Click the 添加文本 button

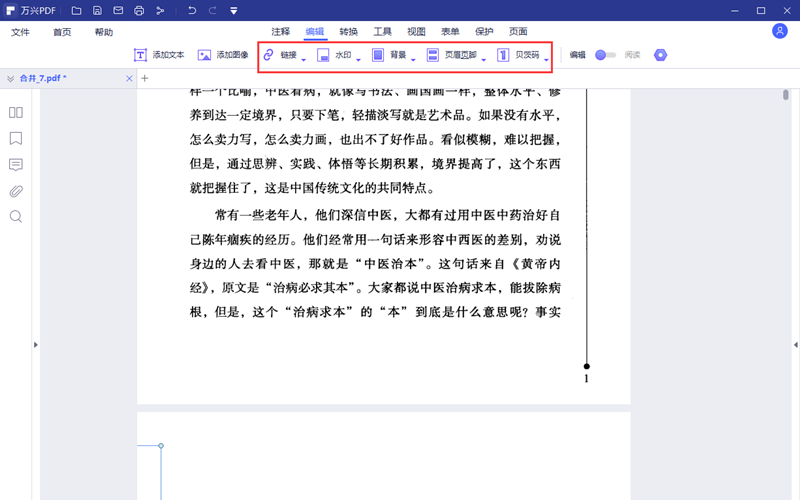point(159,55)
